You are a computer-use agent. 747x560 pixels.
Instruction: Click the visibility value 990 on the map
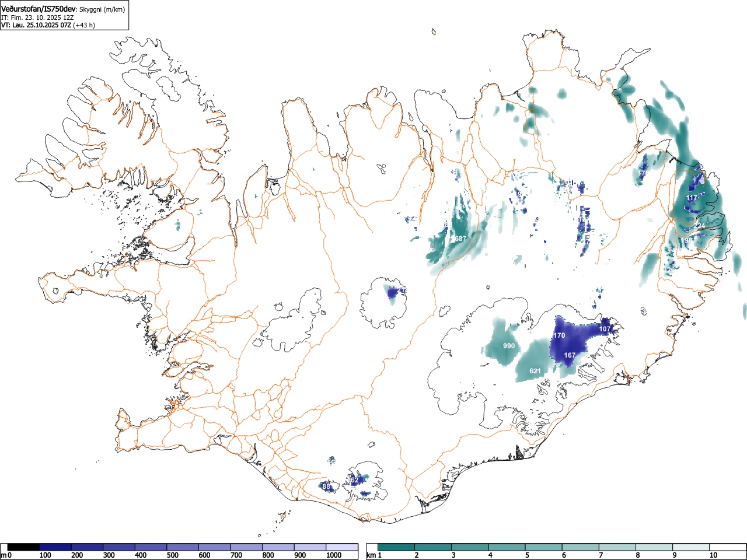(x=509, y=346)
